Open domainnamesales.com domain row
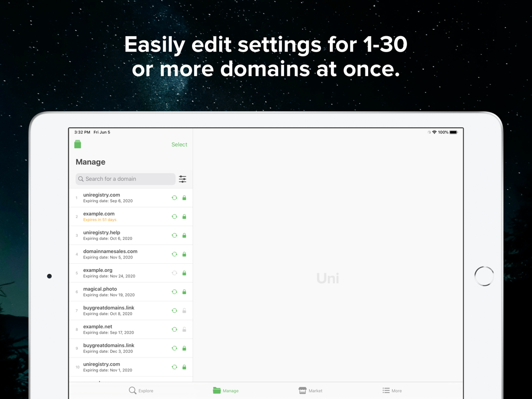532x399 pixels. pyautogui.click(x=131, y=254)
